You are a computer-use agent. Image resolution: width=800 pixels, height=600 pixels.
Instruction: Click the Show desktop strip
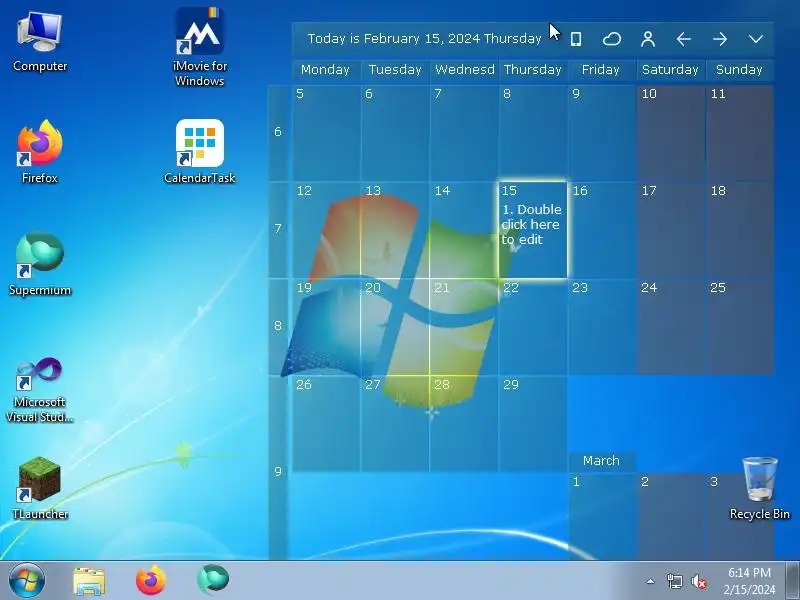(x=792, y=581)
